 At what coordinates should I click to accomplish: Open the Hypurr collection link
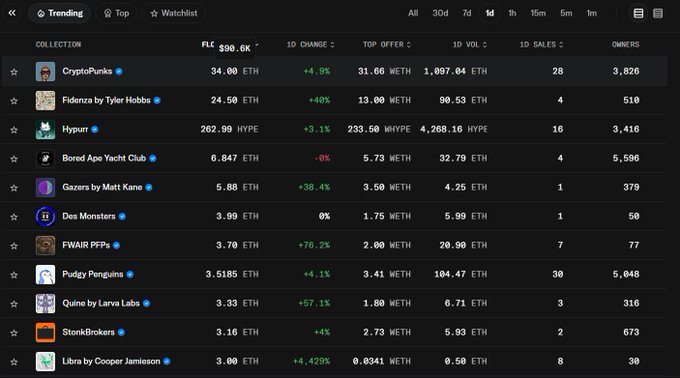[x=75, y=129]
